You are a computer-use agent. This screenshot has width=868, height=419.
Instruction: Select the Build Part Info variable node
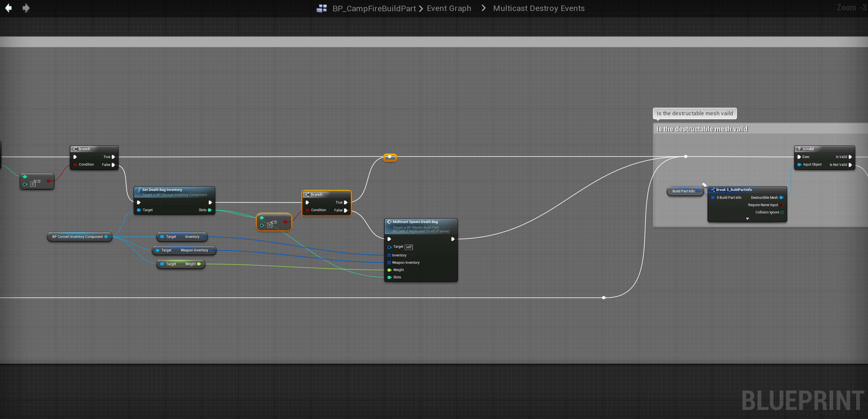(683, 191)
